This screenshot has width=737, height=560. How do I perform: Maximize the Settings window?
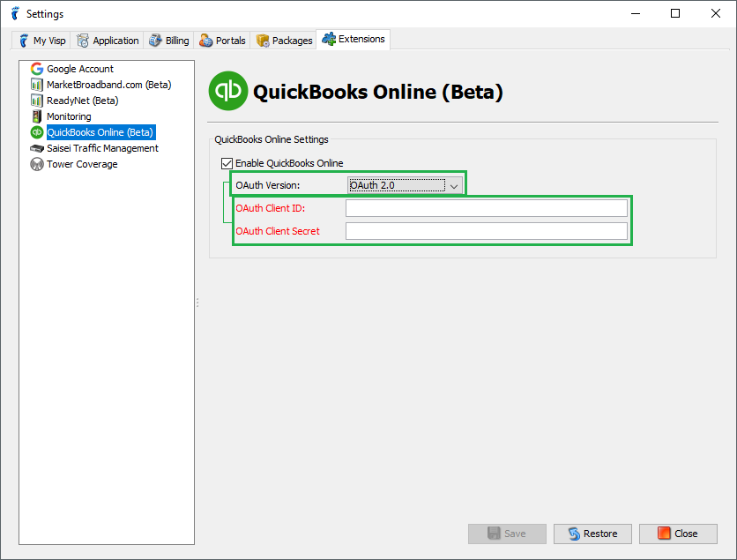click(675, 13)
